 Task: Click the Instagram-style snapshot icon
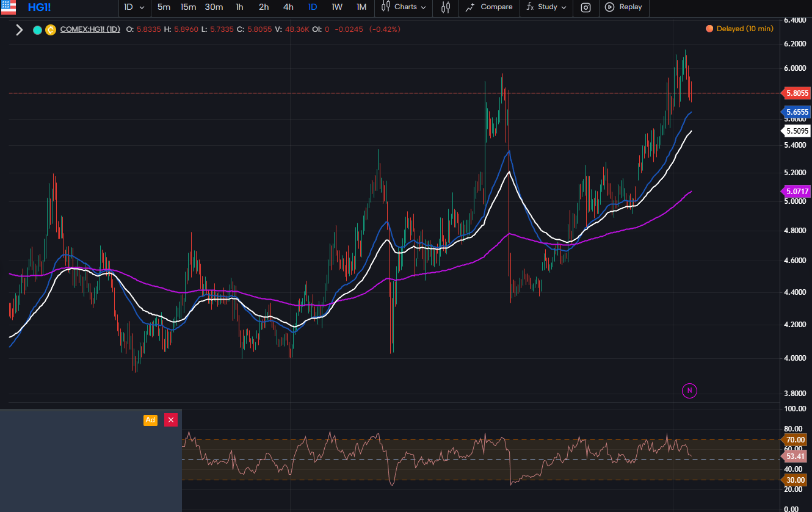point(585,7)
